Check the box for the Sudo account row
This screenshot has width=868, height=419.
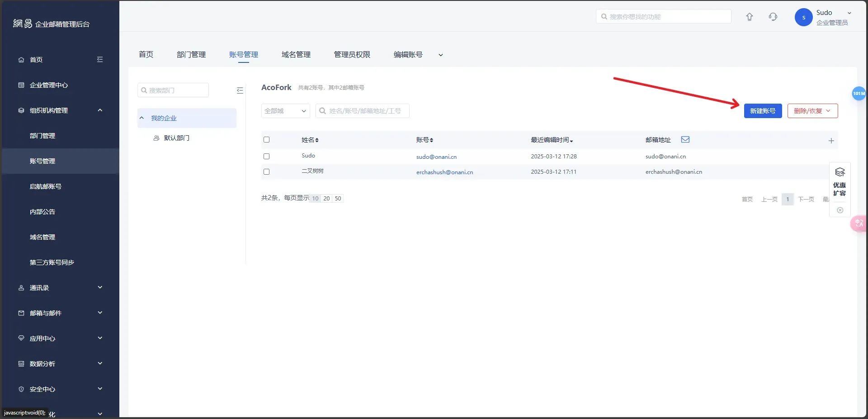coord(266,157)
